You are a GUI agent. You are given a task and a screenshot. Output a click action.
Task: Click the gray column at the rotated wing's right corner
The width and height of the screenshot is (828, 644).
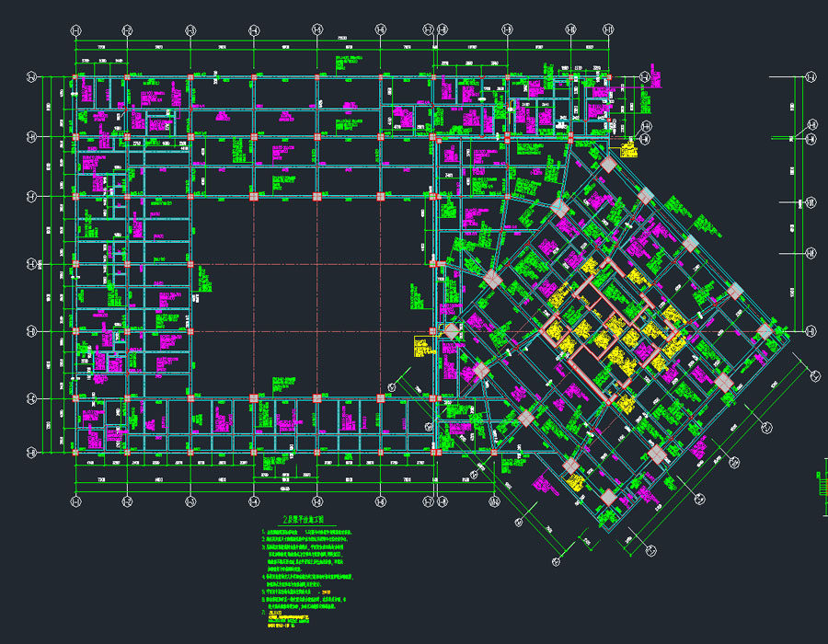765,331
